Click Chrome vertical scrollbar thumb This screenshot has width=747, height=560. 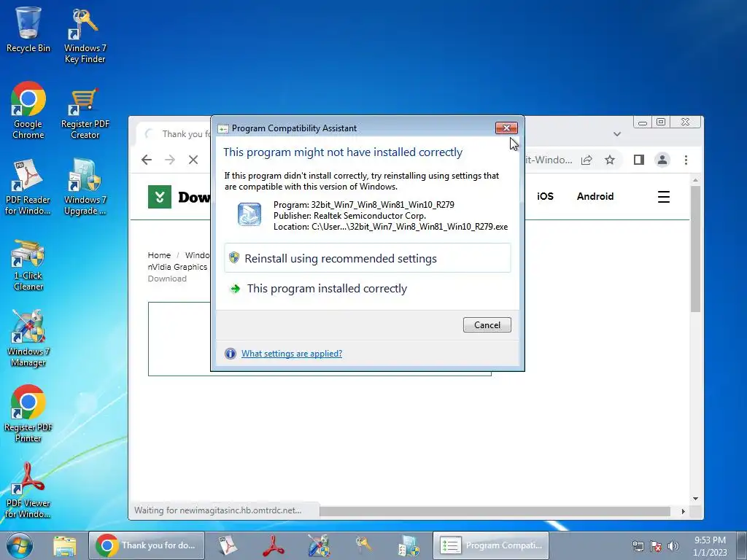695,249
